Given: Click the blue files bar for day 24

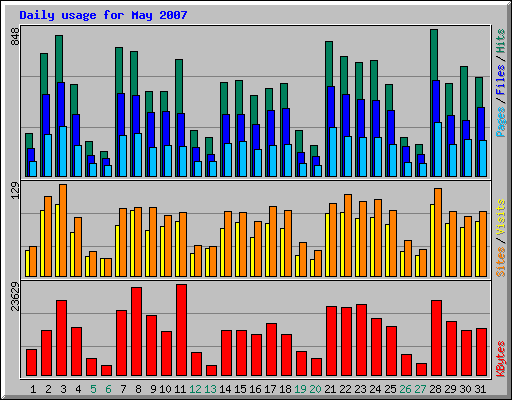Looking at the screenshot, I should tap(376, 119).
